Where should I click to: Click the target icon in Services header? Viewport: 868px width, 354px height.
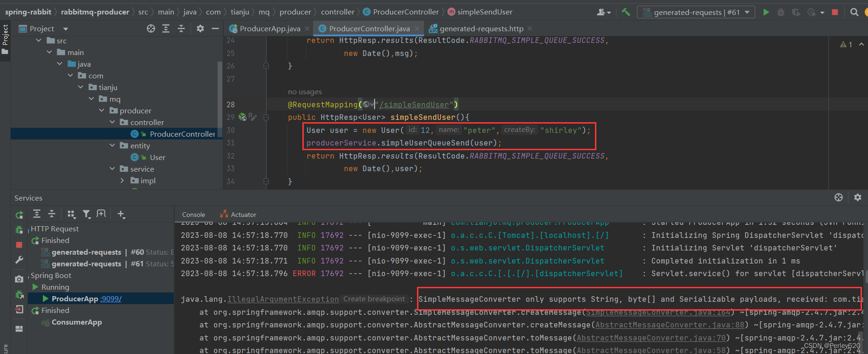tap(839, 197)
